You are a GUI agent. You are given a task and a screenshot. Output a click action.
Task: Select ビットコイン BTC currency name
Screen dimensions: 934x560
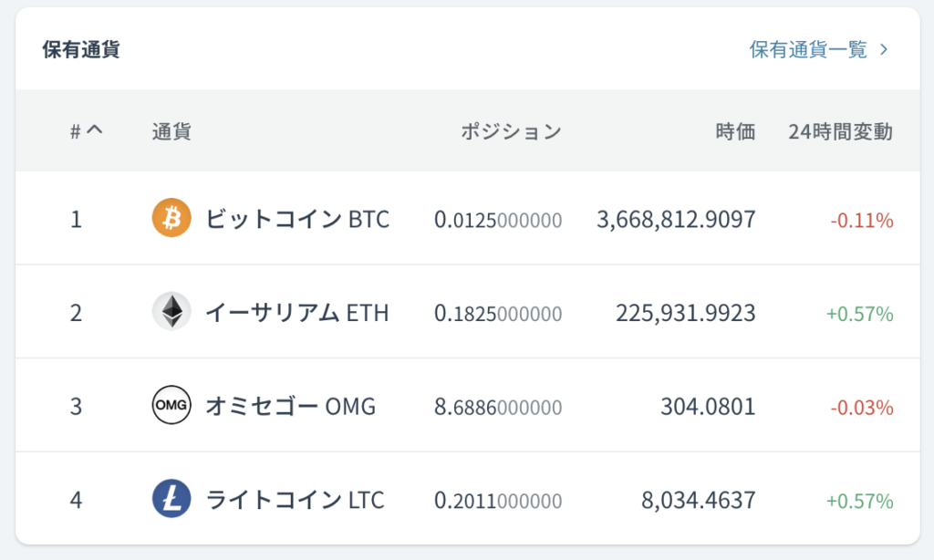[297, 219]
